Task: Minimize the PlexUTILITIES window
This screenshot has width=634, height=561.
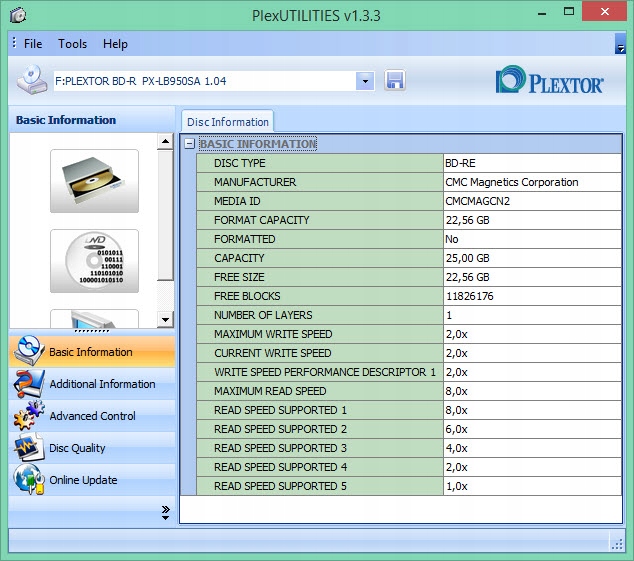Action: [542, 12]
